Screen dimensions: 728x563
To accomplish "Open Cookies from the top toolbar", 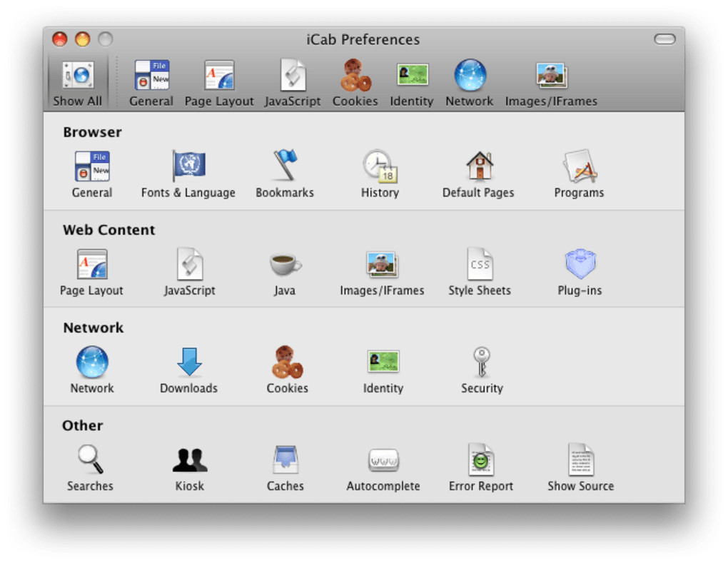I will point(355,83).
